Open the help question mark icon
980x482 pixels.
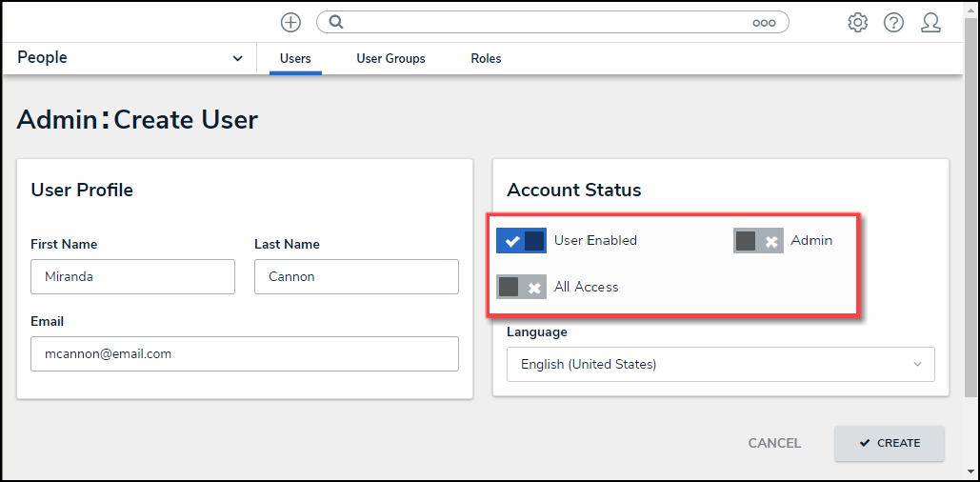click(x=893, y=22)
